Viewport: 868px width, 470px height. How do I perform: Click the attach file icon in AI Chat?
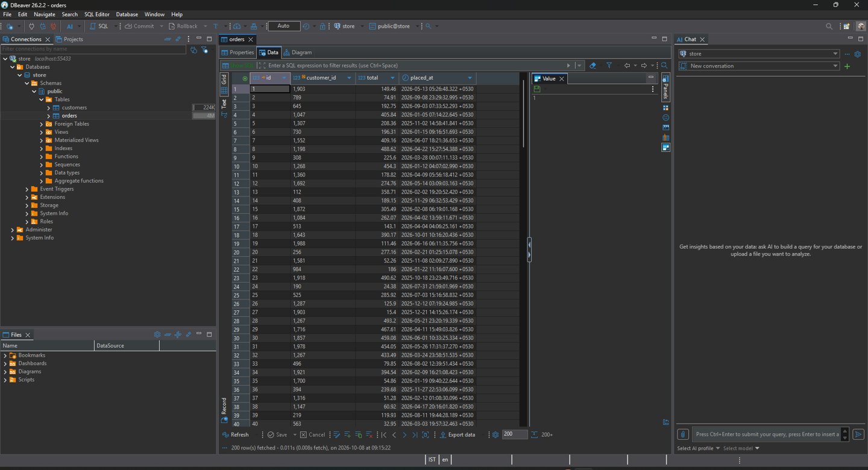tap(682, 434)
